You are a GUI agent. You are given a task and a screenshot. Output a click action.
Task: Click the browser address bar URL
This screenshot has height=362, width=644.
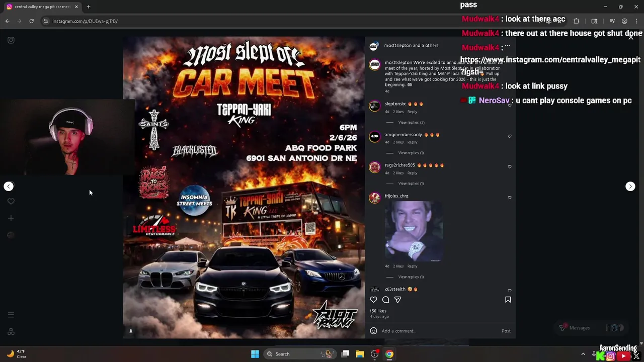[x=85, y=21]
